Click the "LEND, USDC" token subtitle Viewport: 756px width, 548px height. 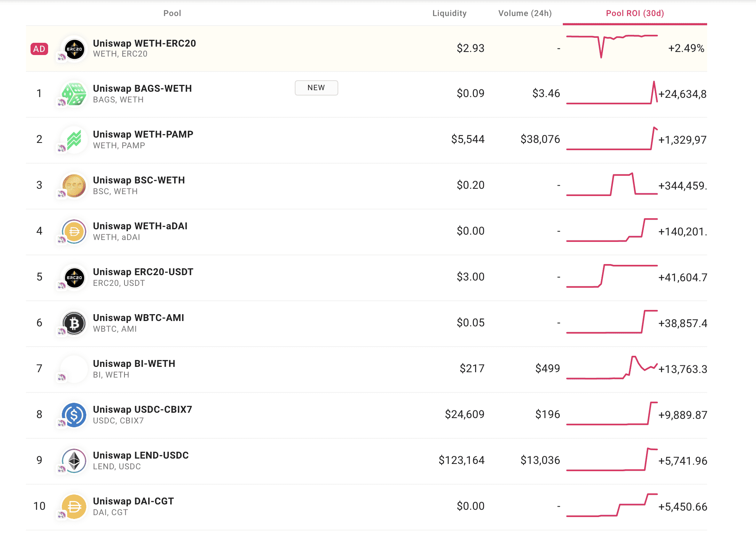(x=117, y=467)
